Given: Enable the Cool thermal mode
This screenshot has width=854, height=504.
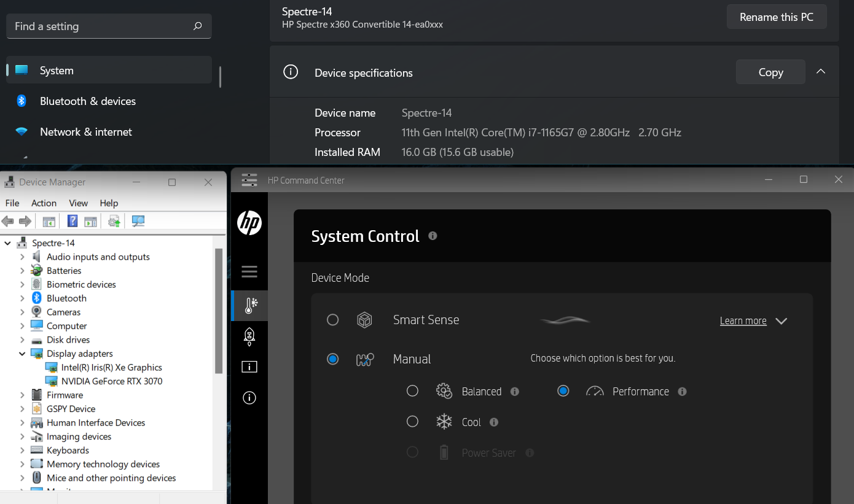Looking at the screenshot, I should (412, 422).
